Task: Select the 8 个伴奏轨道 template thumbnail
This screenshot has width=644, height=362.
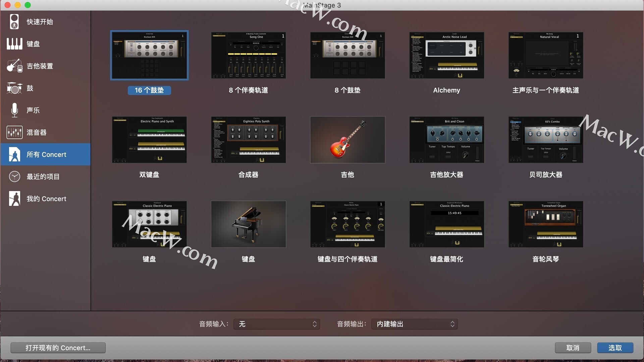Action: [248, 55]
